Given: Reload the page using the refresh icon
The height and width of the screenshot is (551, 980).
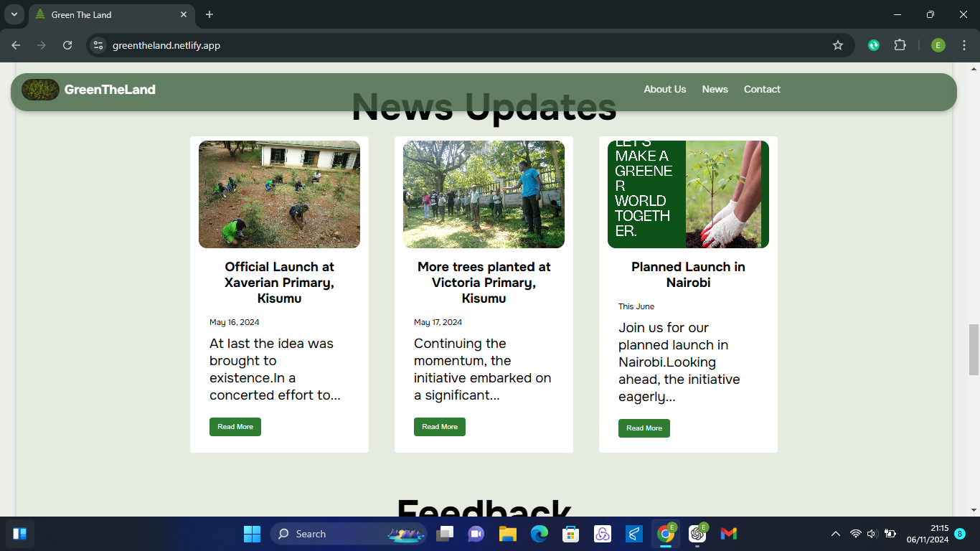Looking at the screenshot, I should pos(67,45).
